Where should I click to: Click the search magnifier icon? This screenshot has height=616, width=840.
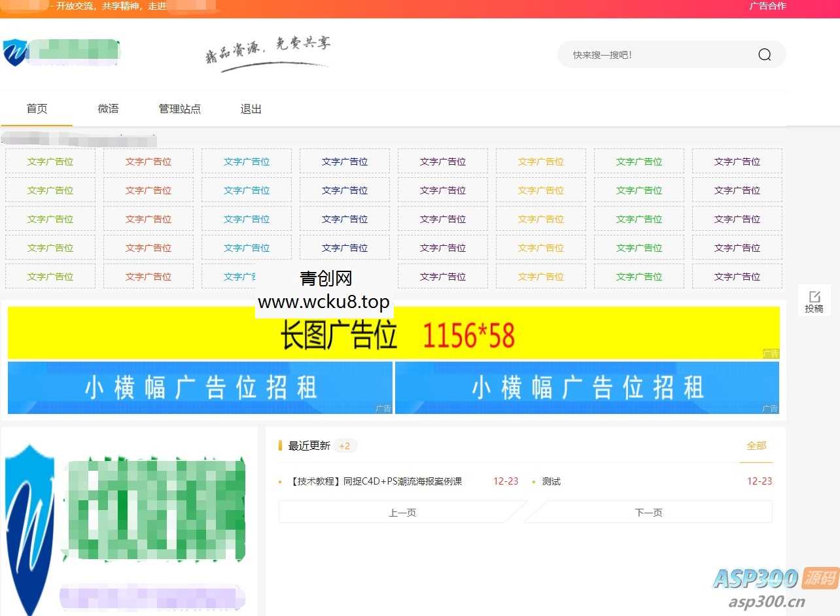pyautogui.click(x=764, y=55)
